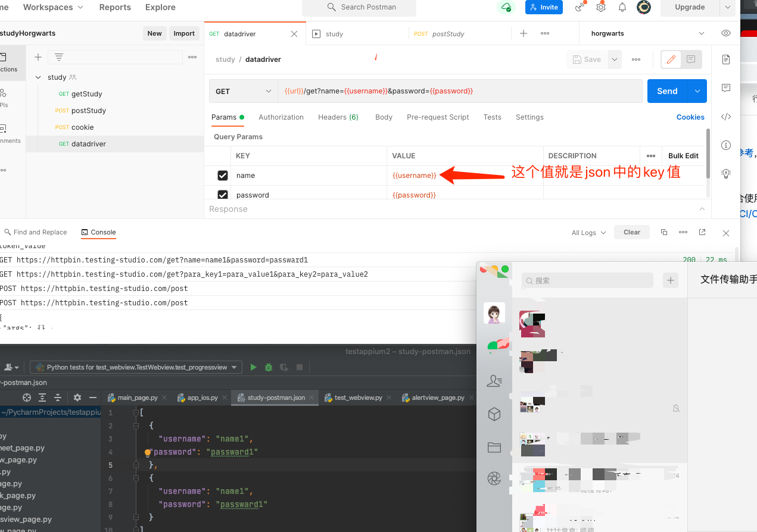Viewport: 757px width, 532px height.
Task: Open request info icon in sidebar
Action: coord(726,145)
